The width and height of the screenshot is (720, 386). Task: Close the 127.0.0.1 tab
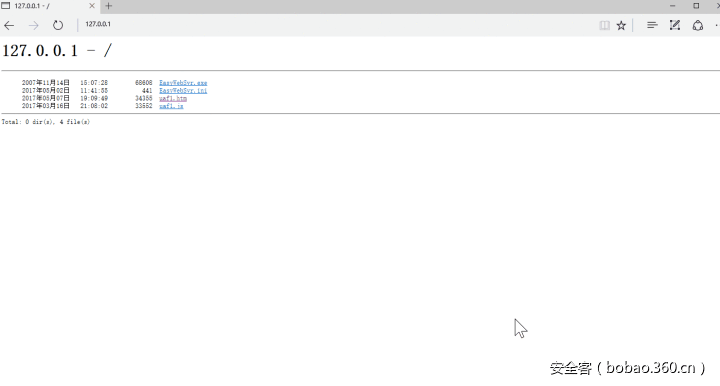coord(92,6)
